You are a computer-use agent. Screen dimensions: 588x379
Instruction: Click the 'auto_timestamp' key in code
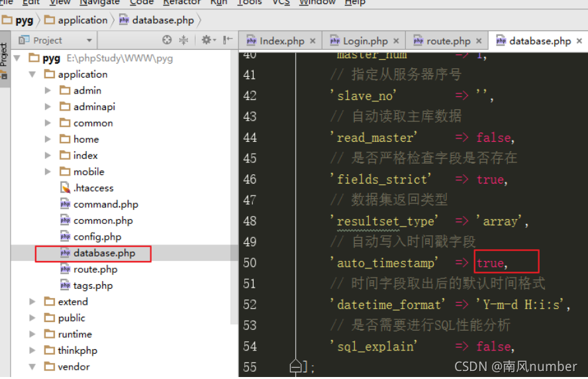click(384, 262)
